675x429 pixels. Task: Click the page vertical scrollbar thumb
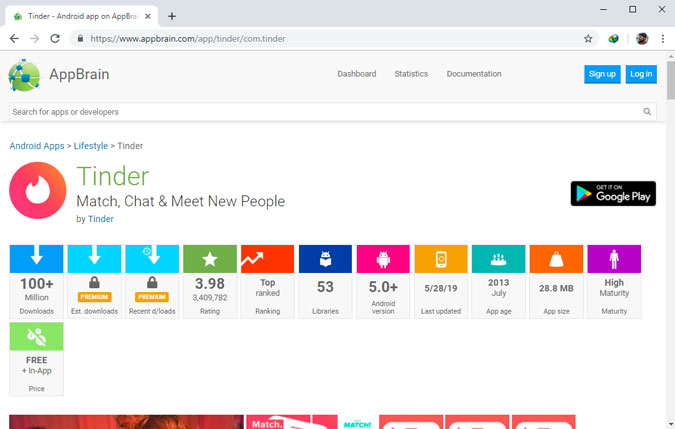tap(671, 80)
